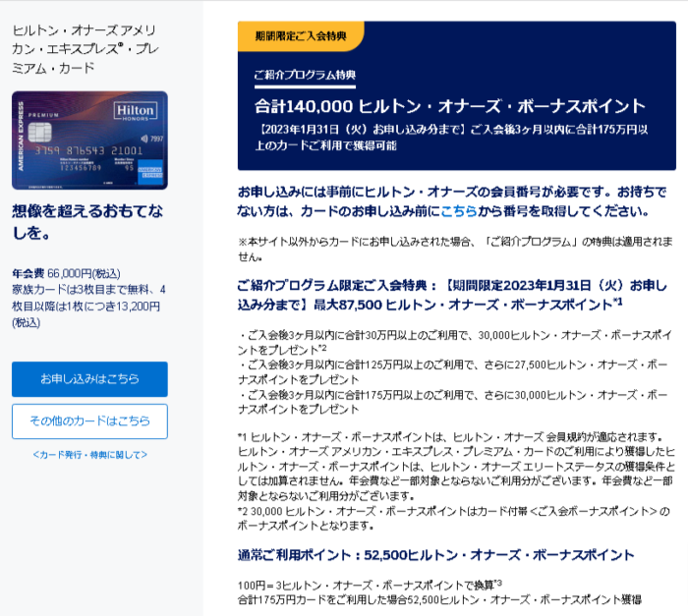This screenshot has height=616, width=688.
Task: Click the 合計30万円以上 bonus bullet
Action: pyautogui.click(x=454, y=342)
